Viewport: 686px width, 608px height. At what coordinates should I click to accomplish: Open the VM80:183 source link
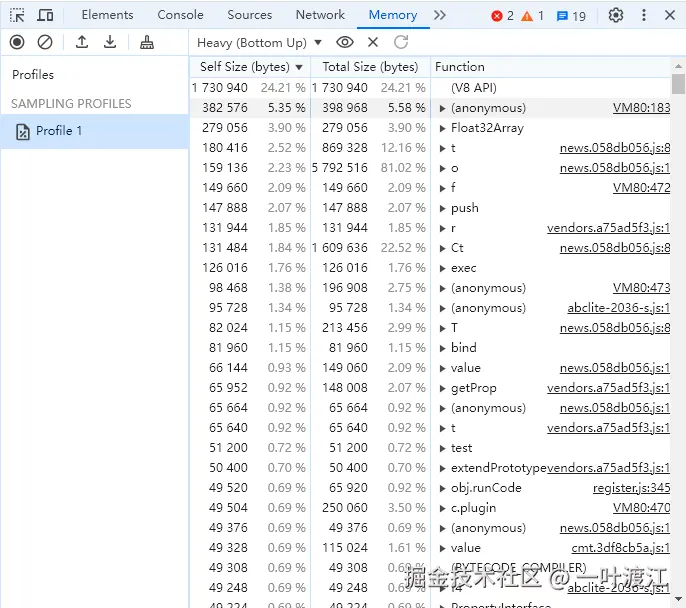click(x=641, y=108)
